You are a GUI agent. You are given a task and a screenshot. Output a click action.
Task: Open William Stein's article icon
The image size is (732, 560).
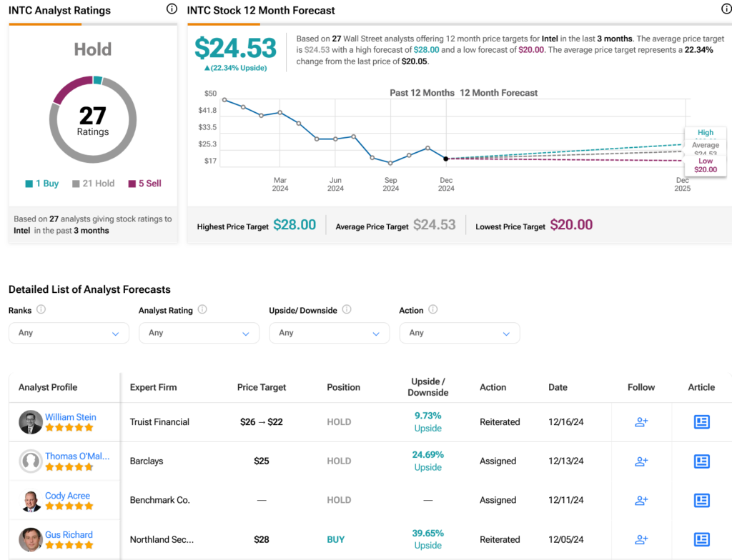[x=702, y=422]
